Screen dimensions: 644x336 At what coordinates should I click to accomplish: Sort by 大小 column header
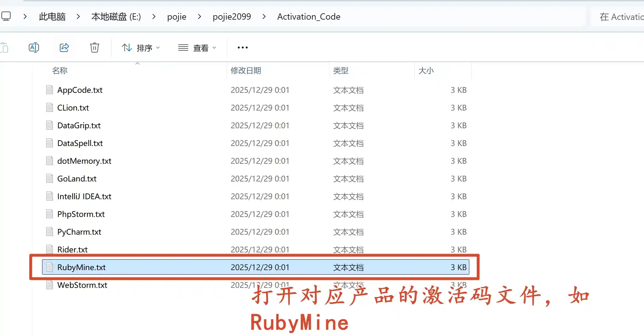(x=426, y=71)
